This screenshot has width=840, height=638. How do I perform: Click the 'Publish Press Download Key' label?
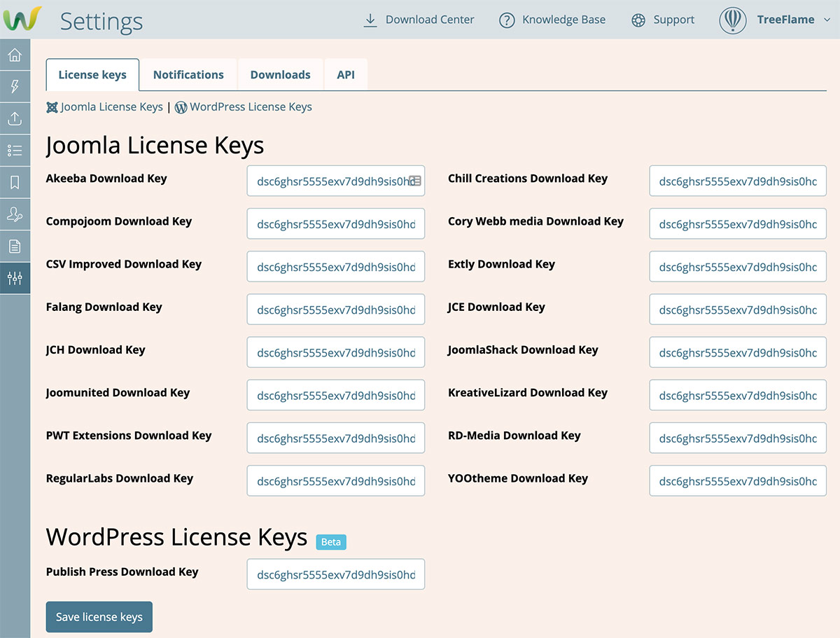pos(122,572)
